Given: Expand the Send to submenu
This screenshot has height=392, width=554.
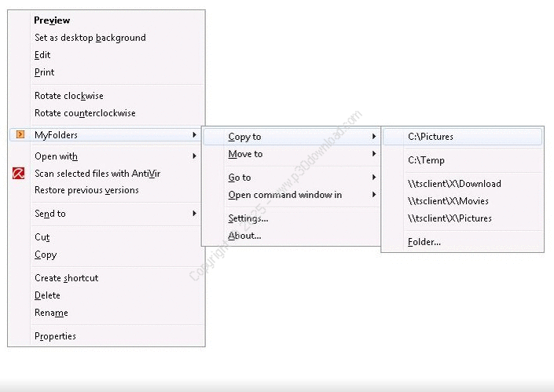Looking at the screenshot, I should [50, 214].
